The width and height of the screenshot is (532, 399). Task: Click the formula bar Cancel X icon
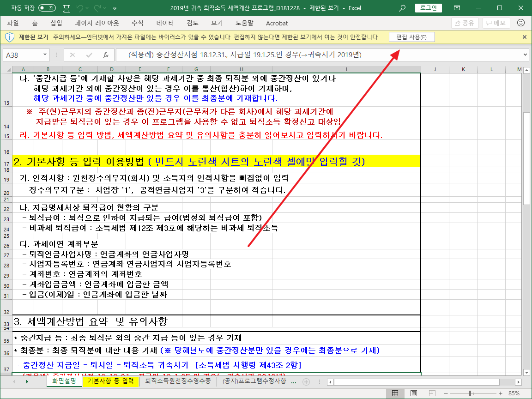[72, 55]
